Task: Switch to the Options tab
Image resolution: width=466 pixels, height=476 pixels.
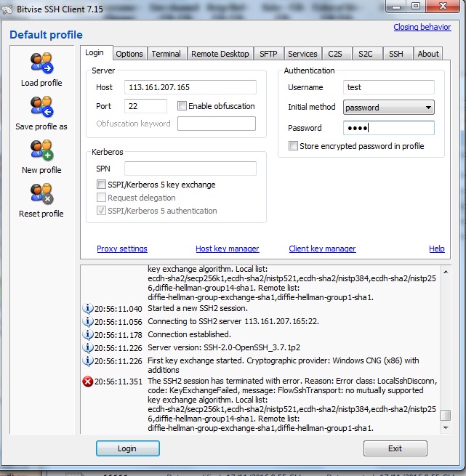Action: point(129,54)
